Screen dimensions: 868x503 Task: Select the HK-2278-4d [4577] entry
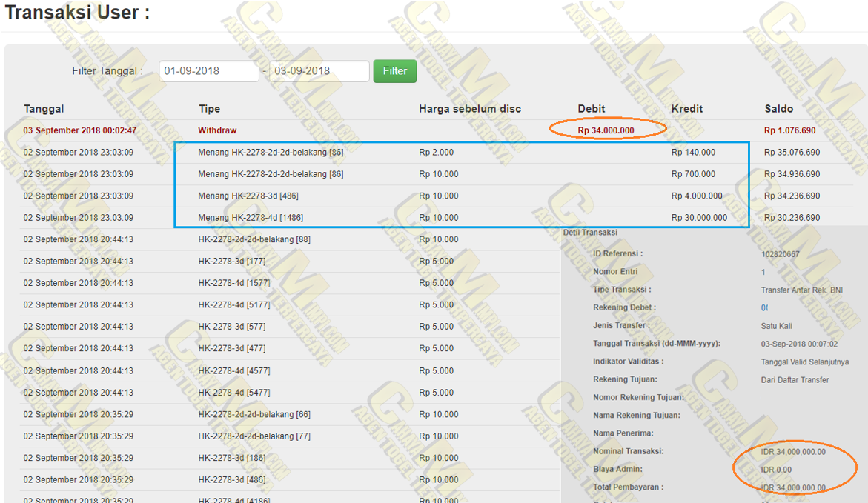[x=234, y=370]
